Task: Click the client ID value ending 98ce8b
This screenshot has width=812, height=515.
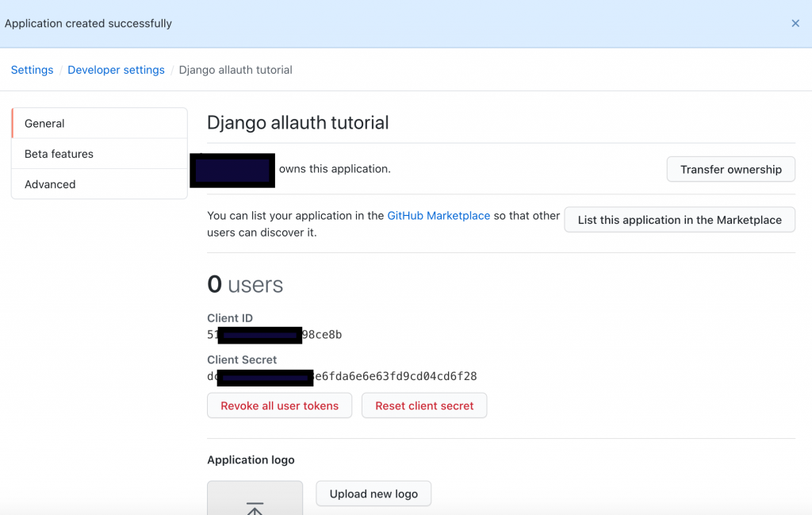Action: [x=274, y=335]
